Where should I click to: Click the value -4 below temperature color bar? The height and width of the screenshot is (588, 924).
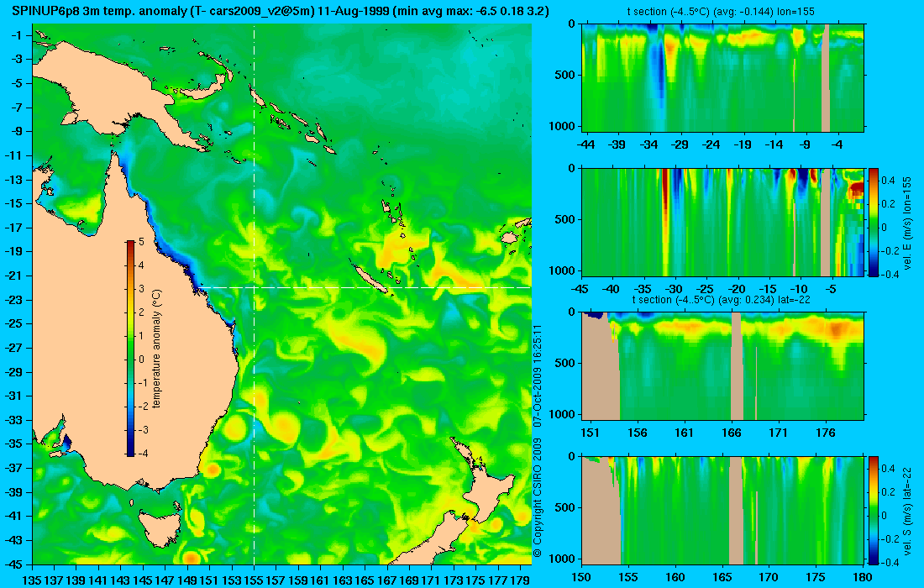click(143, 453)
